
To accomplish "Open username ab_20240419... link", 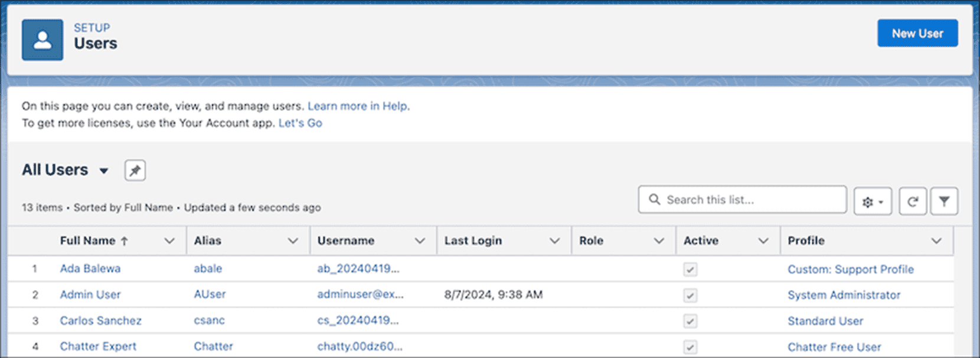I will (x=358, y=269).
